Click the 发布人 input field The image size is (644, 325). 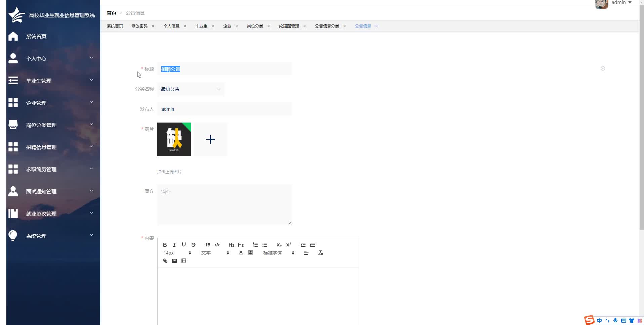[x=224, y=109]
